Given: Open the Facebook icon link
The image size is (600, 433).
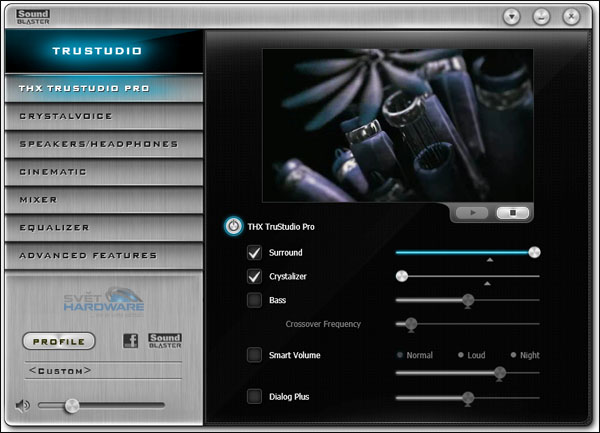Looking at the screenshot, I should pyautogui.click(x=130, y=340).
